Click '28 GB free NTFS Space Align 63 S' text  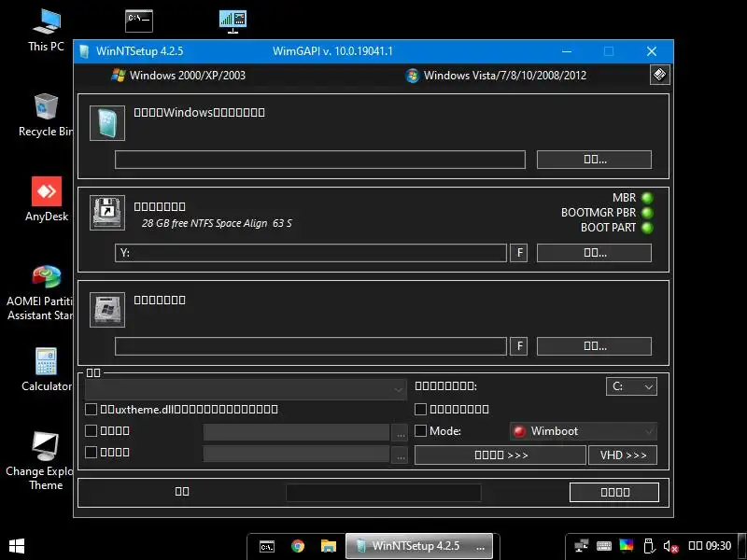click(217, 223)
